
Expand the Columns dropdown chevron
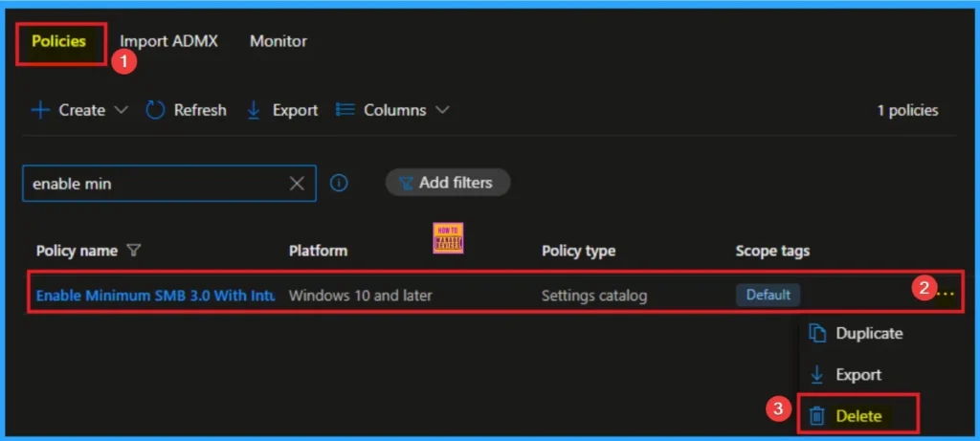tap(442, 110)
